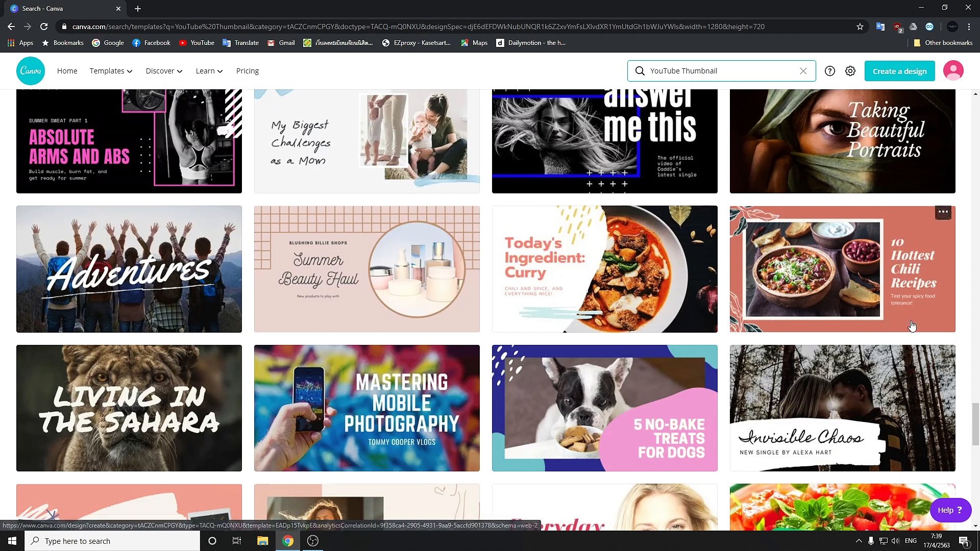Click the Create a design button
The width and height of the screenshot is (980, 551).
coord(899,71)
